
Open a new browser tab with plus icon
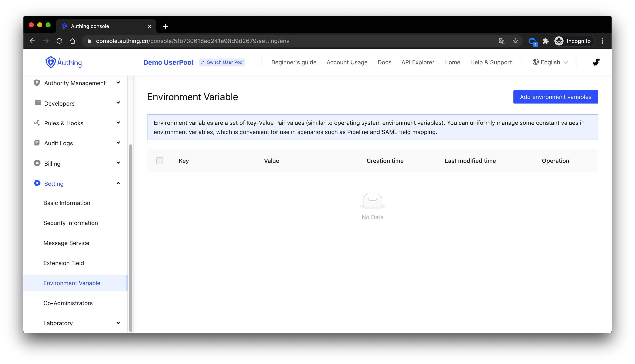[165, 26]
